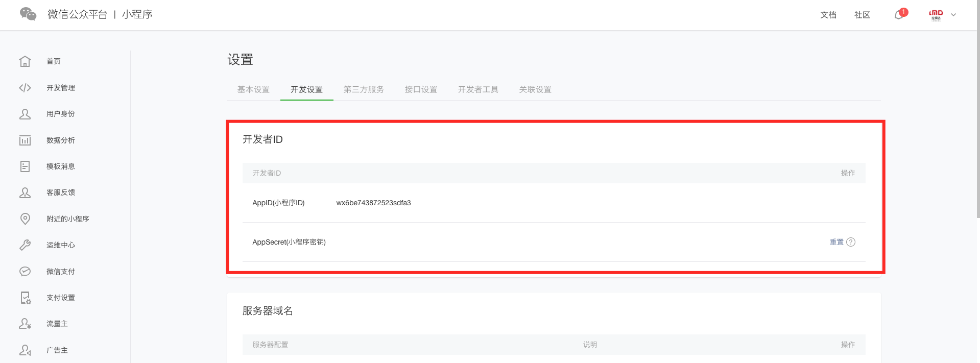Switch to the 关联设置 tab
980x363 pixels.
point(535,89)
